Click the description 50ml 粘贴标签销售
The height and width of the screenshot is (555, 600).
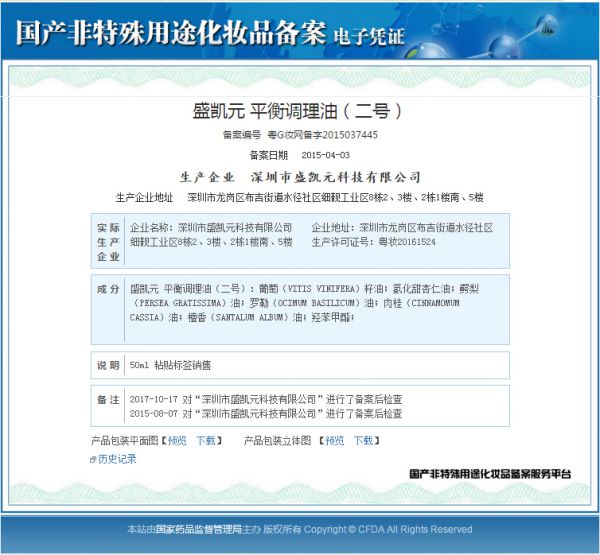click(x=170, y=365)
